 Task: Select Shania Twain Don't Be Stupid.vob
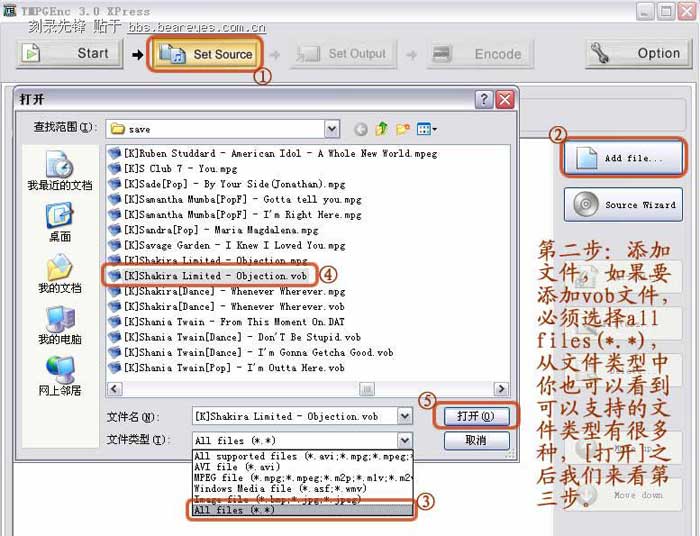pos(234,337)
